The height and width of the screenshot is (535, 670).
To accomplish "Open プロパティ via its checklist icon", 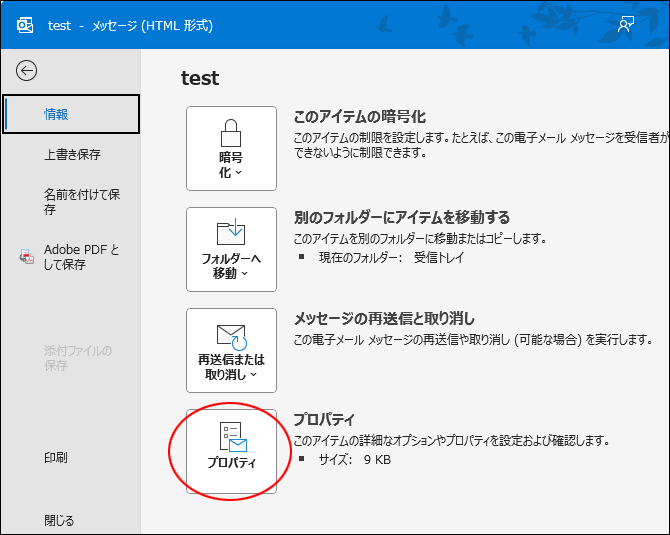I will coord(231,436).
